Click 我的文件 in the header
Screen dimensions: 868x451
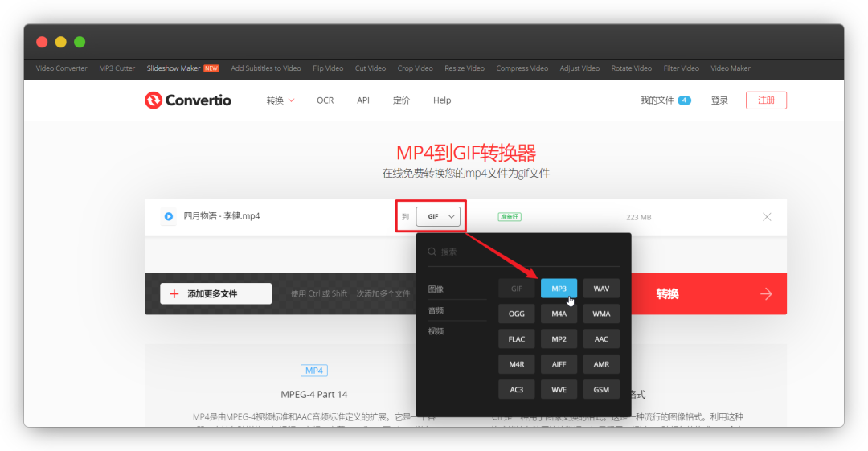657,100
